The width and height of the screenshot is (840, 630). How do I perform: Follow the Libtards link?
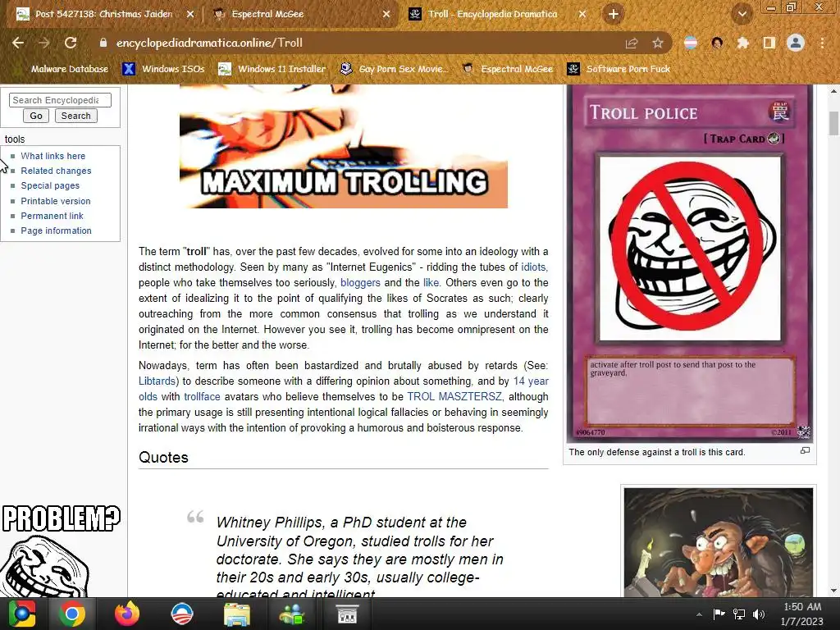coord(157,381)
